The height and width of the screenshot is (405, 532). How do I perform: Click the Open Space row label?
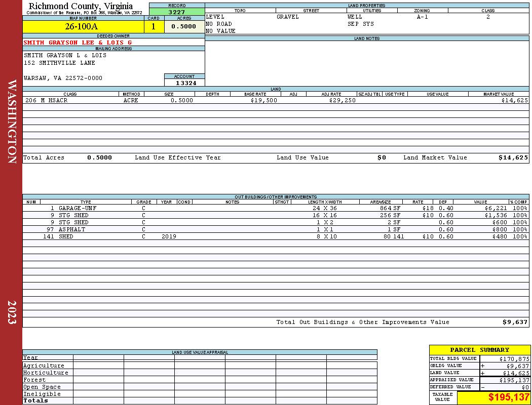click(x=42, y=387)
